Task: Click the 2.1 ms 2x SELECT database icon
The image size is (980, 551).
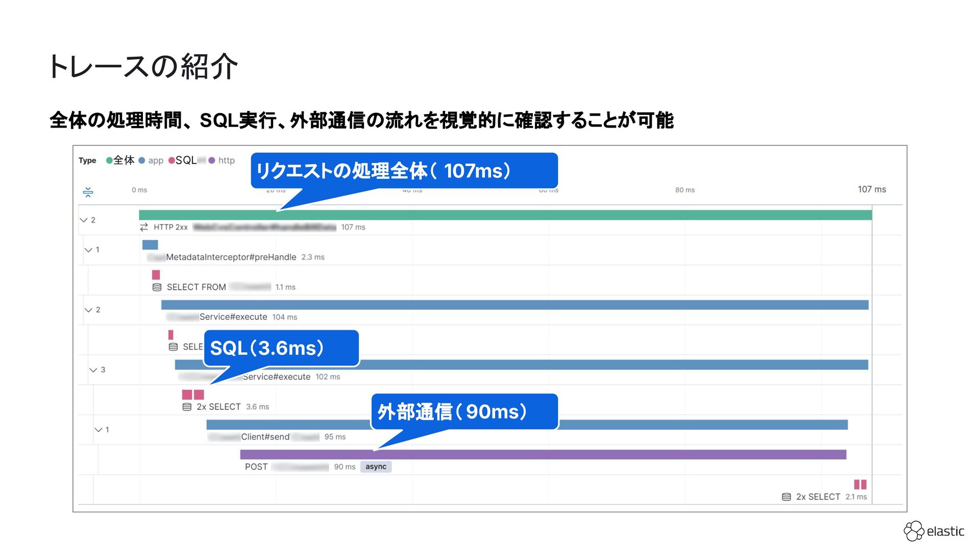Action: point(786,497)
